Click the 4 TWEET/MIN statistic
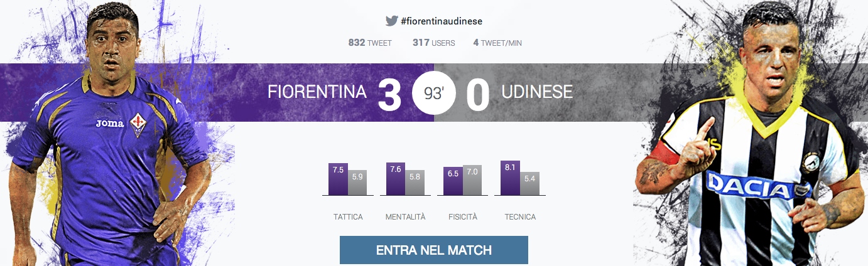 click(x=497, y=43)
